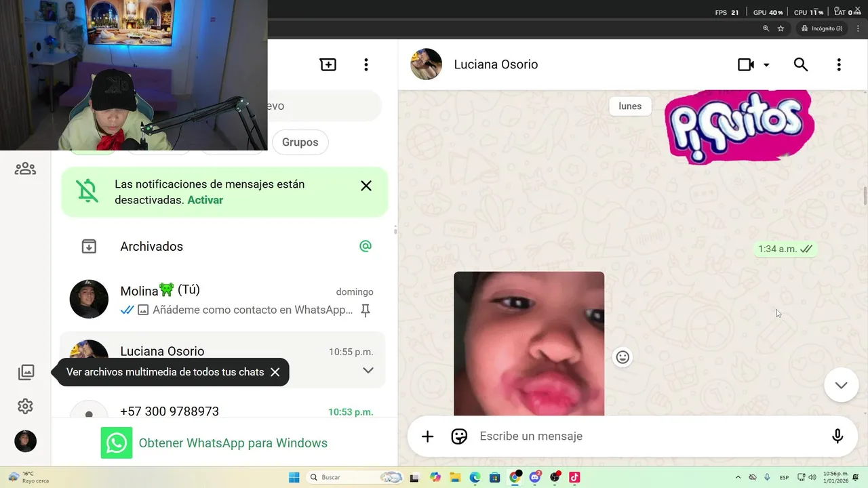Open the weather widget showing 16°C

[28, 477]
